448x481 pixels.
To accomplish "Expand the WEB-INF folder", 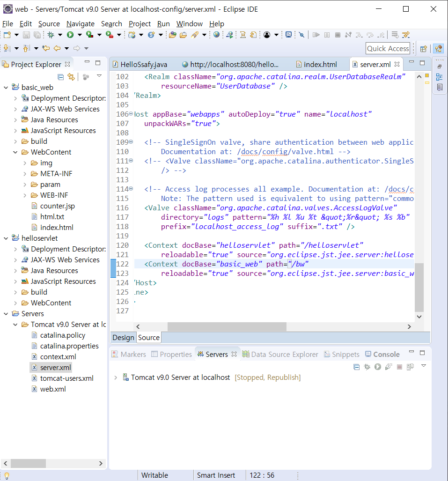I will click(x=24, y=195).
